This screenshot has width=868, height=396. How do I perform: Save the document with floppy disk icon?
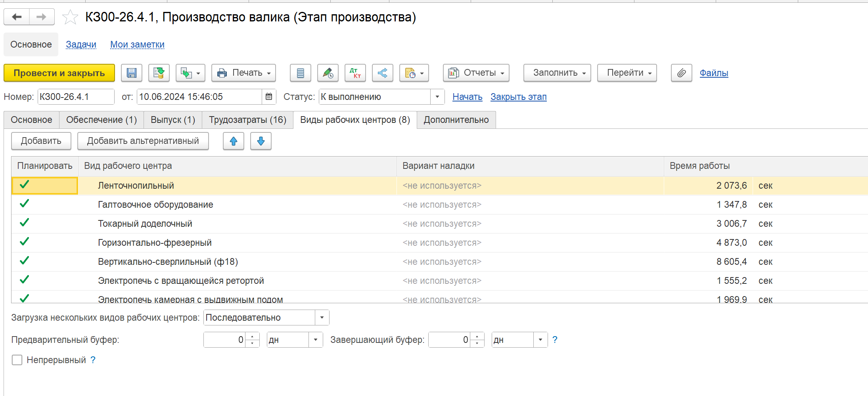point(132,73)
